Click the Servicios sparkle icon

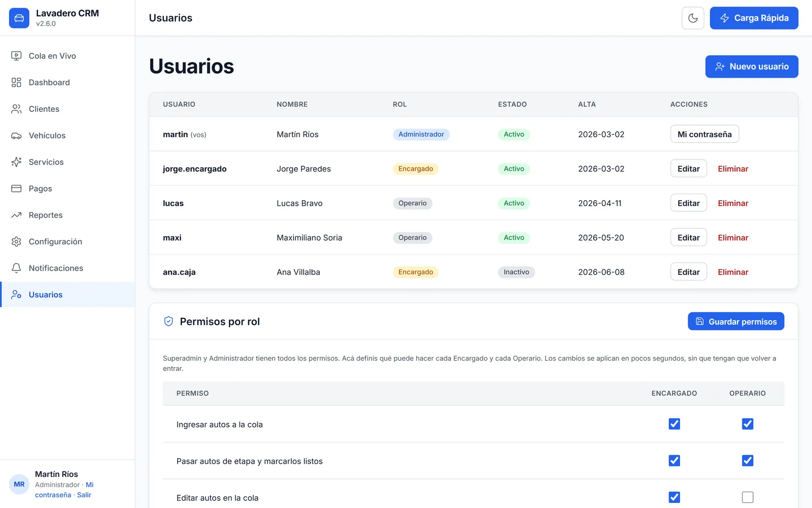click(x=16, y=162)
